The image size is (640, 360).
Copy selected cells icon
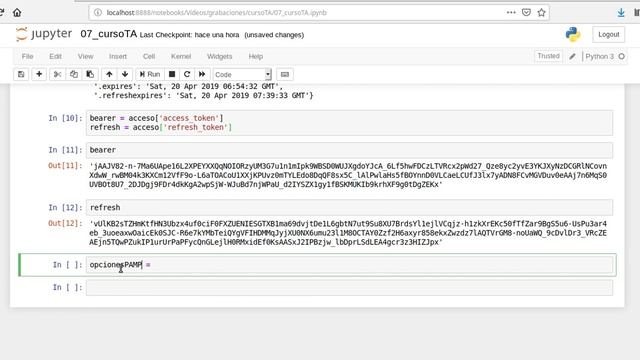[74, 74]
